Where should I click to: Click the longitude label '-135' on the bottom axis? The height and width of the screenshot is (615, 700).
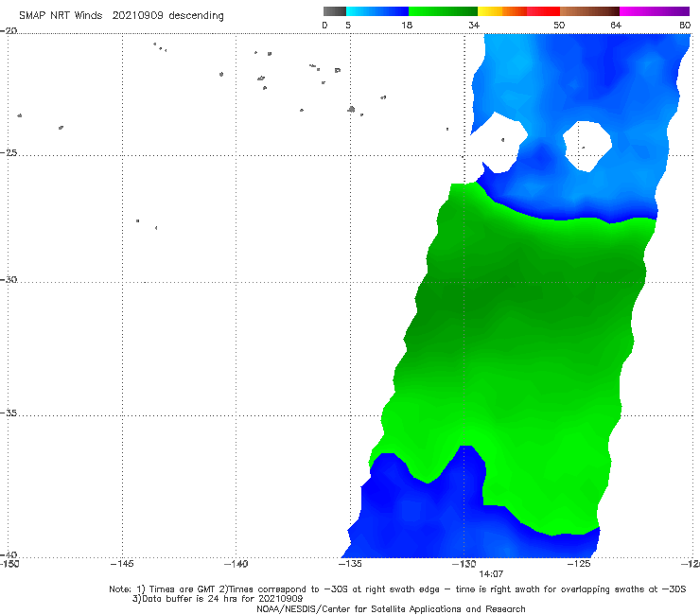[x=350, y=564]
